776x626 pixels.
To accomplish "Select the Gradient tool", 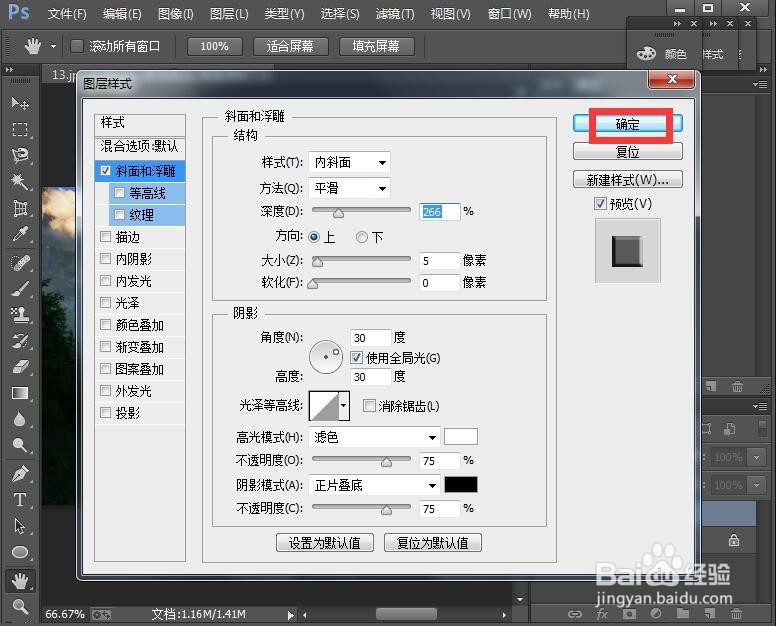I will pyautogui.click(x=20, y=393).
